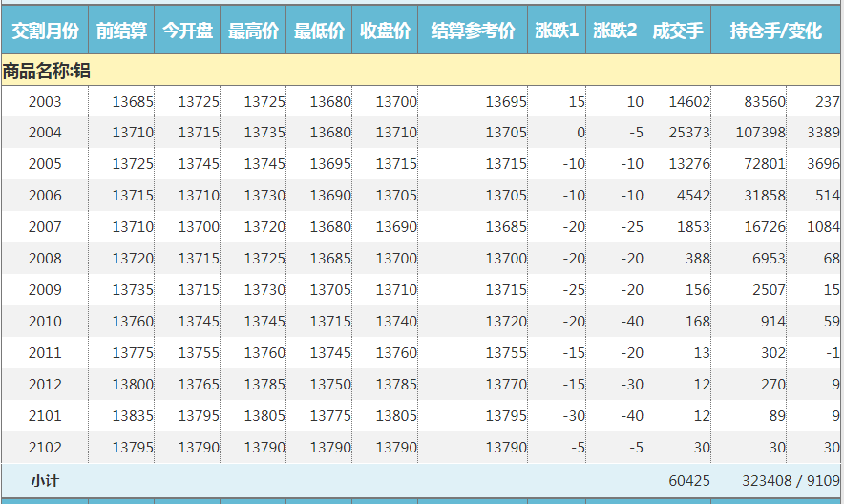Select the subtotal volume 60425
The width and height of the screenshot is (844, 504).
[x=688, y=480]
